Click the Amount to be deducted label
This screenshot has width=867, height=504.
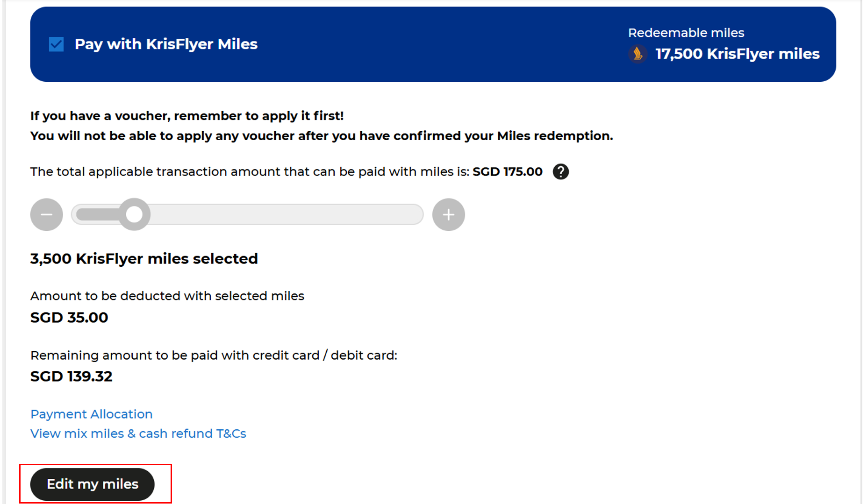pos(167,296)
